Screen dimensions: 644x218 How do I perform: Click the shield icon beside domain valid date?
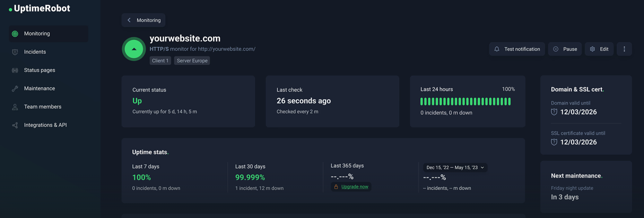[554, 112]
